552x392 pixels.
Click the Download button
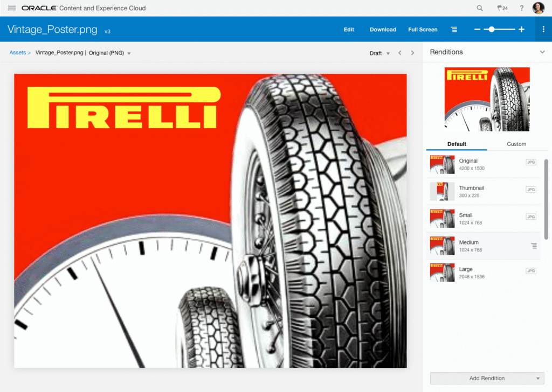coord(383,30)
